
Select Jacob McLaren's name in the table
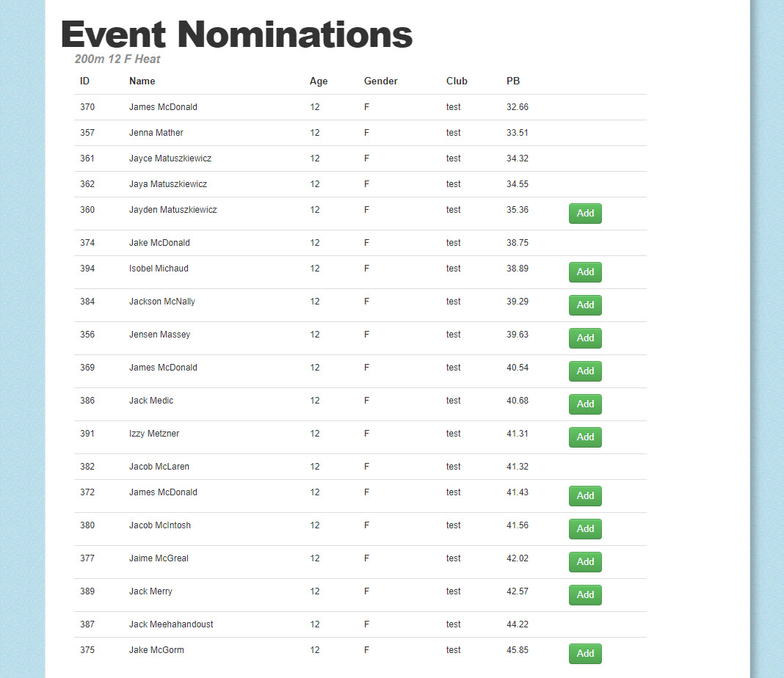[159, 467]
